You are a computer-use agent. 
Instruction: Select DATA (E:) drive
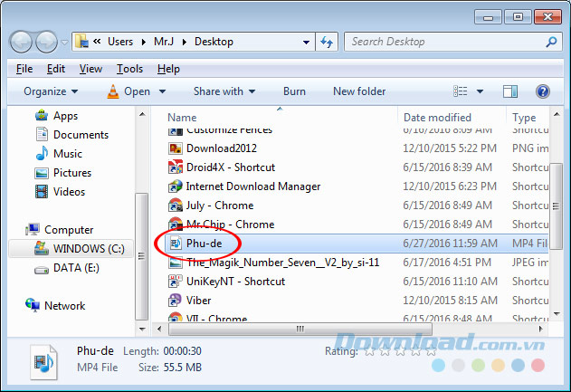67,268
